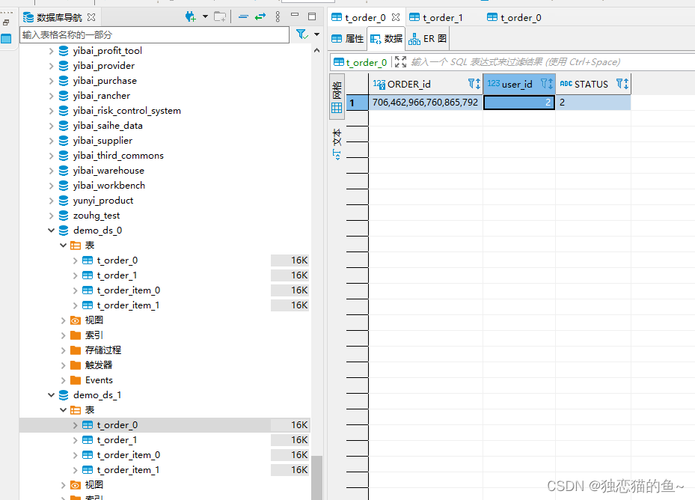Toggle link with editor arrows icon
Image resolution: width=695 pixels, height=500 pixels.
[260, 17]
